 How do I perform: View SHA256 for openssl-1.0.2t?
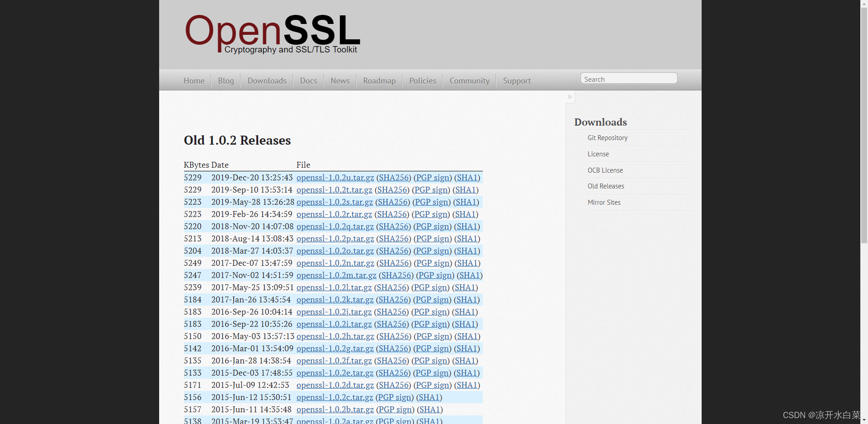pyautogui.click(x=392, y=190)
